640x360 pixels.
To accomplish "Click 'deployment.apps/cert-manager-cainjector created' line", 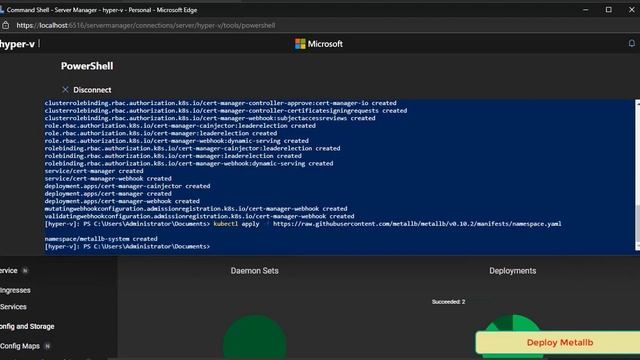I will pyautogui.click(x=127, y=186).
